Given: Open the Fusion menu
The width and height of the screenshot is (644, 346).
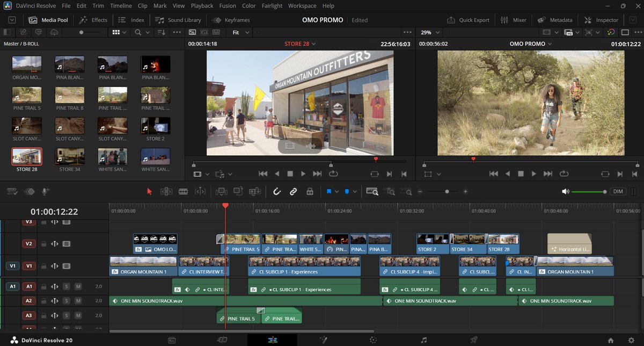Looking at the screenshot, I should point(228,6).
